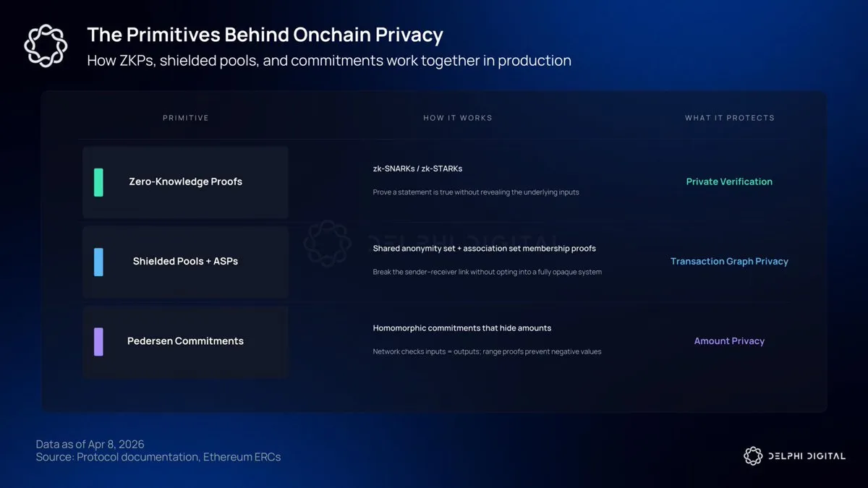This screenshot has width=868, height=488.
Task: Click the Shared anonymity set heading text
Action: point(484,249)
